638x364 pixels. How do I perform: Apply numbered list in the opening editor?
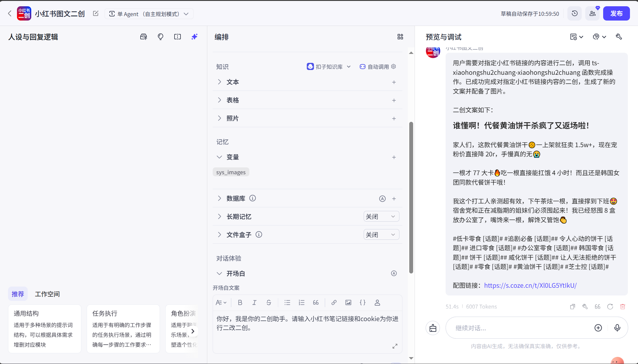click(x=301, y=302)
